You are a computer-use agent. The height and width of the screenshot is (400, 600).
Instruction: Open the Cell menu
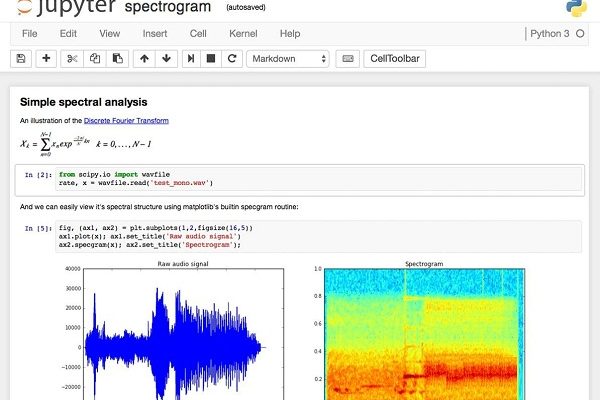198,33
